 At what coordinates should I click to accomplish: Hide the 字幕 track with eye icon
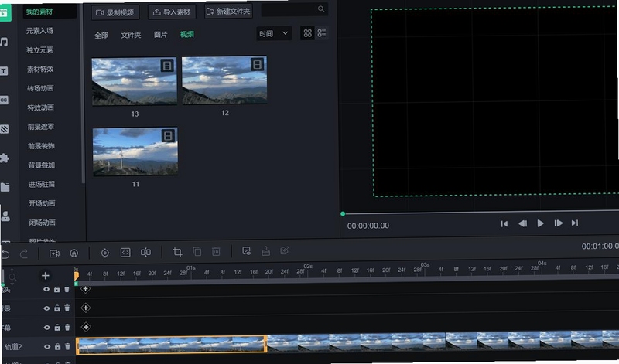click(x=47, y=328)
